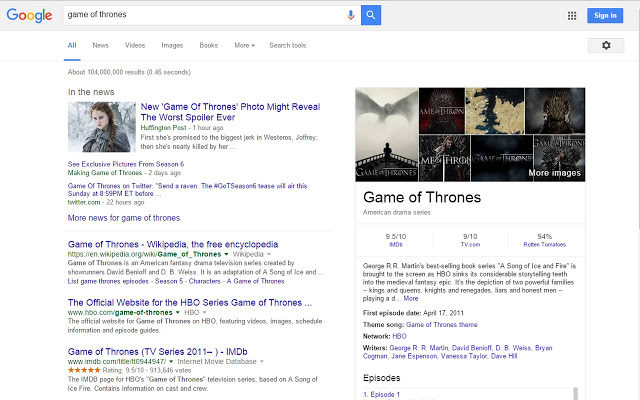Open the Google apps grid
640x400 pixels.
point(572,16)
